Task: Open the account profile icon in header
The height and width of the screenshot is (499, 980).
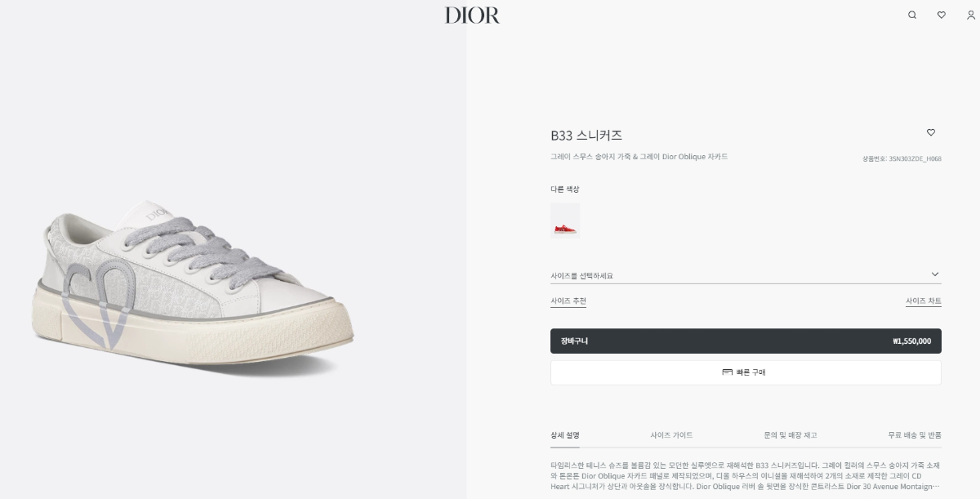Action: point(970,15)
